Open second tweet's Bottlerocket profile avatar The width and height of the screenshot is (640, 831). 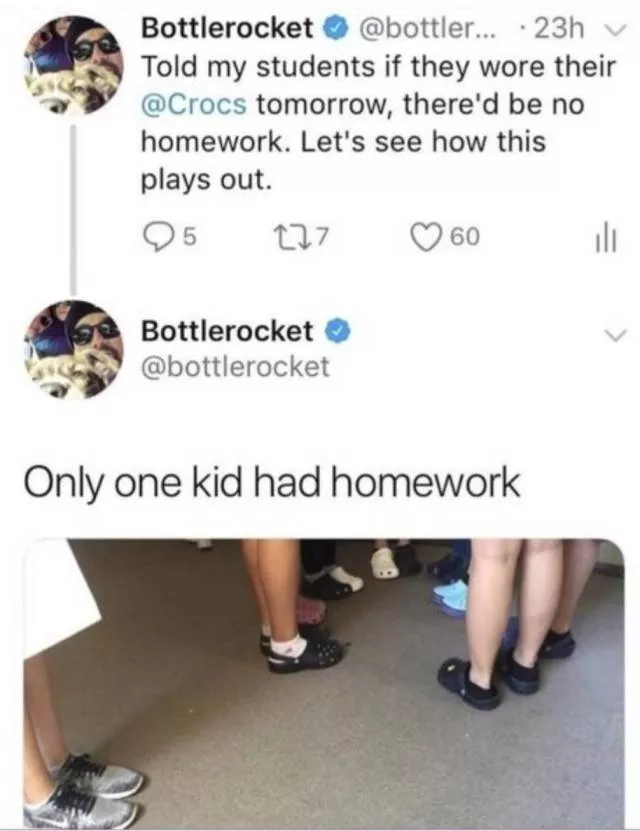pos(74,349)
